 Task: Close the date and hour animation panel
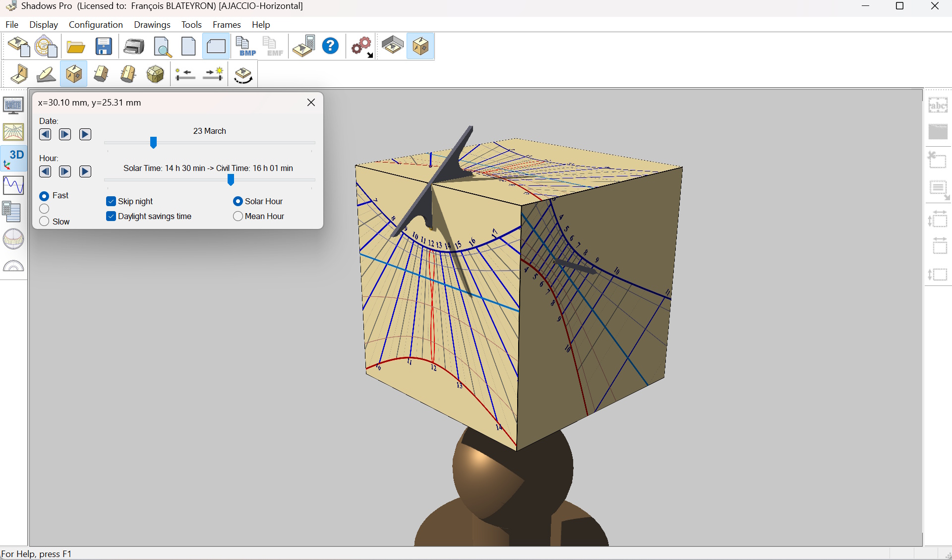point(311,103)
